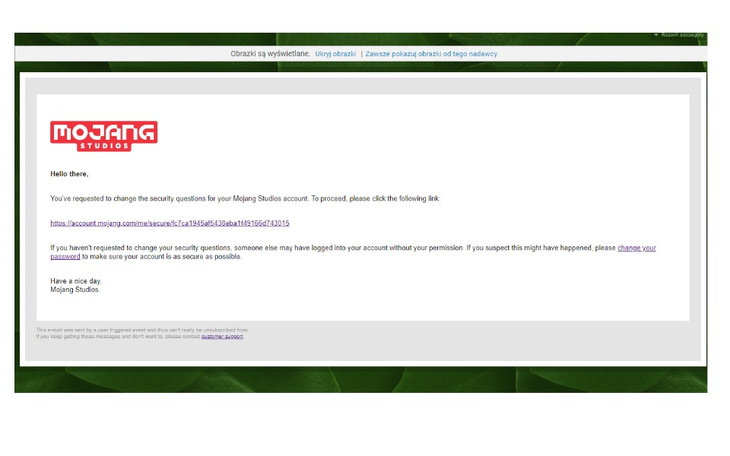The image size is (730, 456).
Task: Click the 'Hello there,' greeting line
Action: (x=69, y=174)
